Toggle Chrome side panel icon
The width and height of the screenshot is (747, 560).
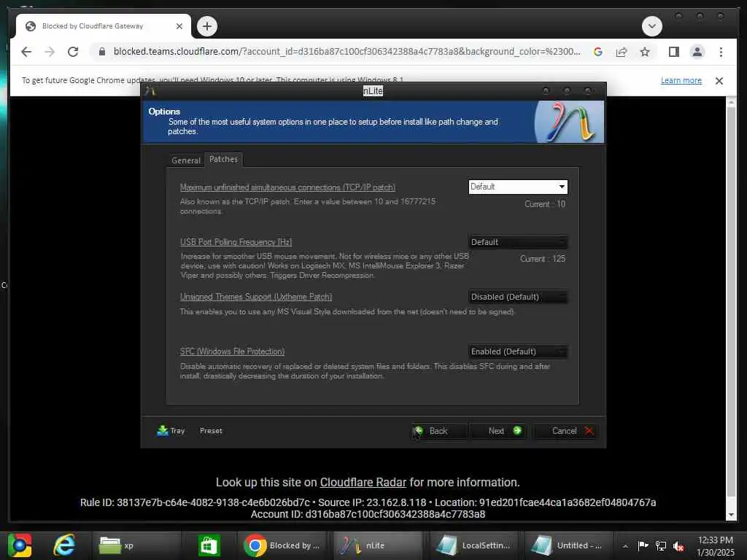[x=673, y=52]
